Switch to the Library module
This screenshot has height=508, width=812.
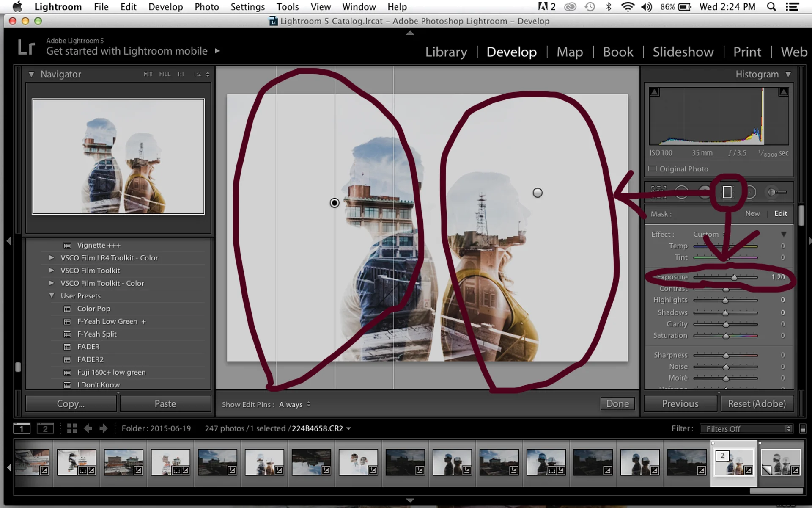click(446, 52)
